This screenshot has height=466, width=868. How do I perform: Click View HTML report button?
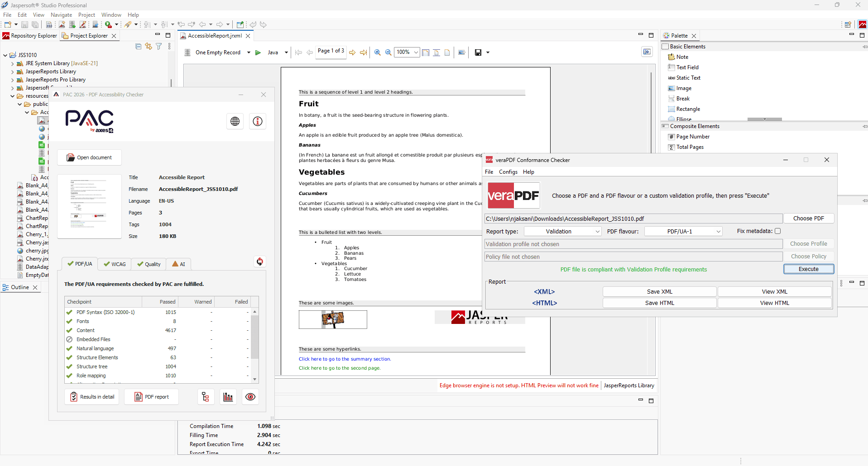[x=775, y=303]
